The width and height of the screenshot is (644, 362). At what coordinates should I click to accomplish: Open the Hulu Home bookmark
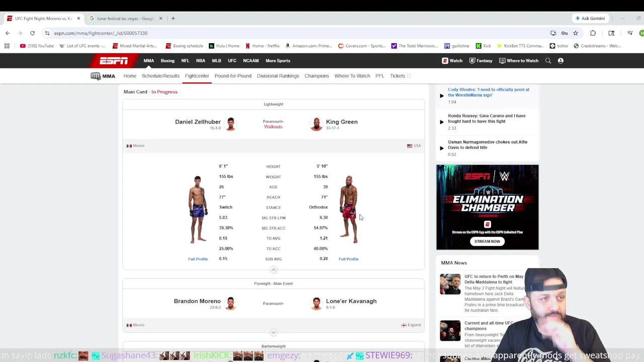click(224, 46)
